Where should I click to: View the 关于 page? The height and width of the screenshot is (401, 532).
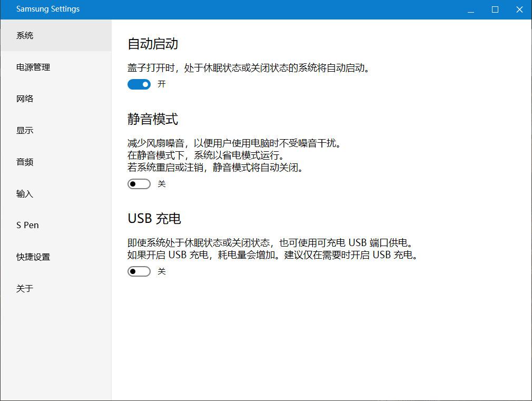click(x=24, y=288)
